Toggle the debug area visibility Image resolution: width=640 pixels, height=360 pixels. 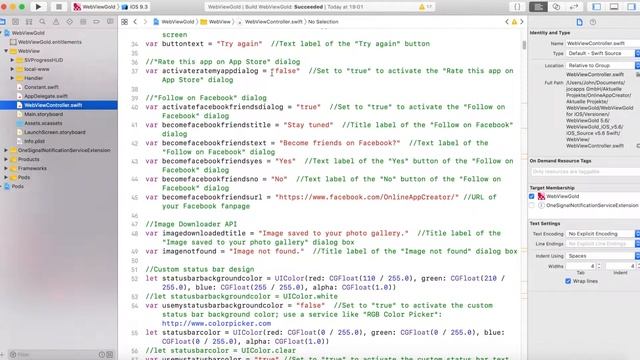tap(614, 7)
